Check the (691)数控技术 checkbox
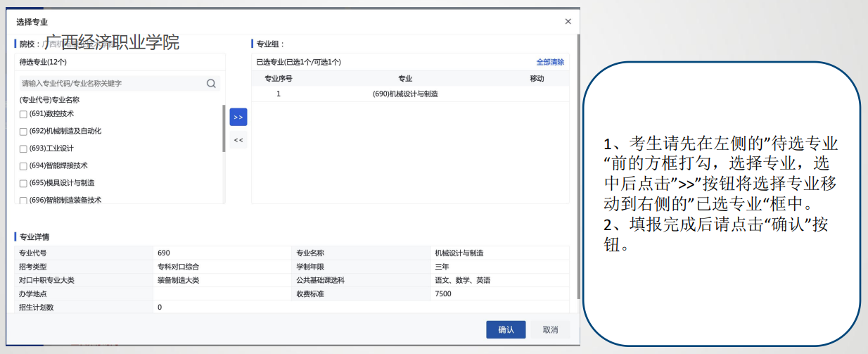868x354 pixels. pos(23,114)
